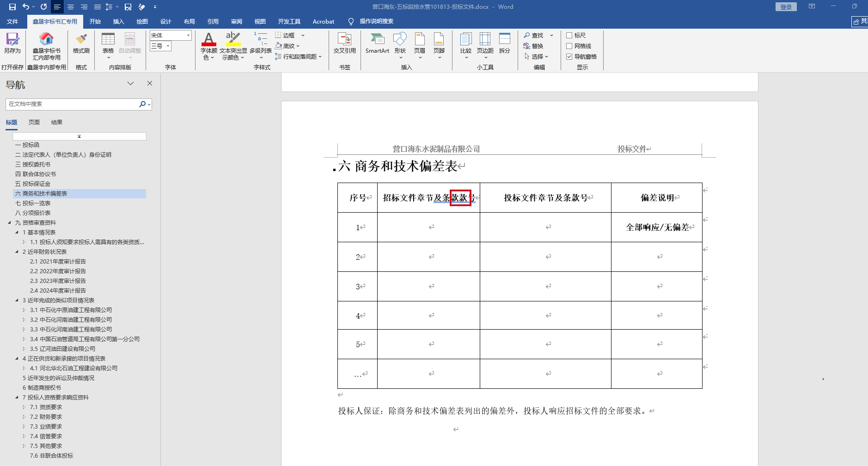Switch navigation pane to 结果 tab

[57, 123]
